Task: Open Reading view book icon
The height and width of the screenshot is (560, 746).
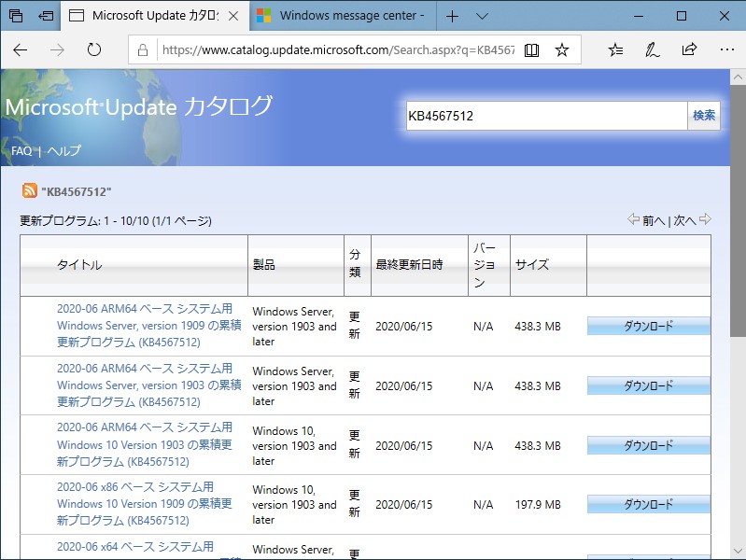Action: point(531,50)
